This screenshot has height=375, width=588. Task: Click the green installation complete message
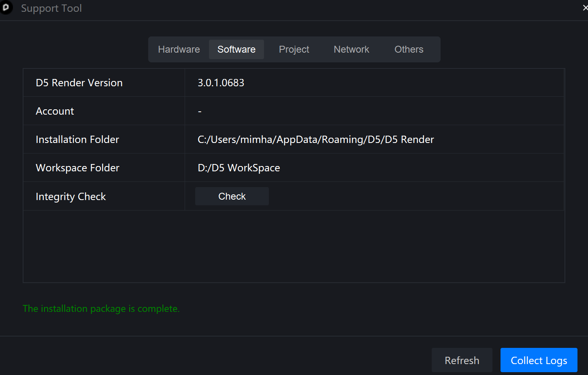pos(101,309)
